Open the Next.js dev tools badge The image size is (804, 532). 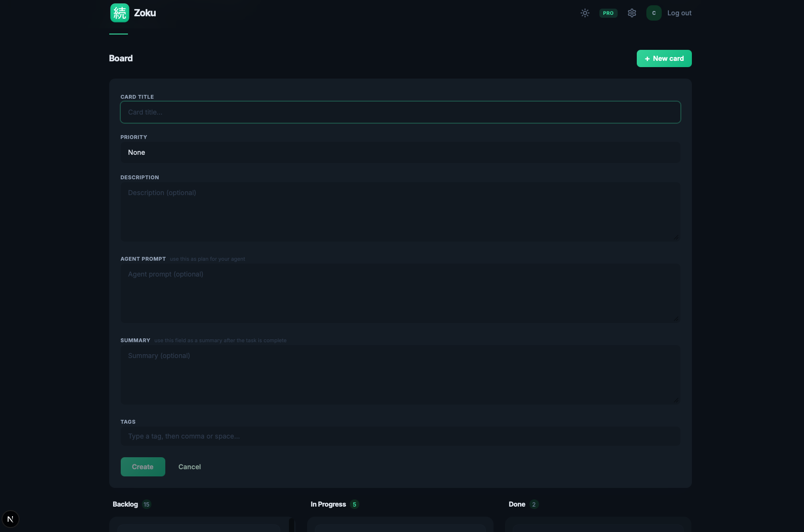point(10,519)
